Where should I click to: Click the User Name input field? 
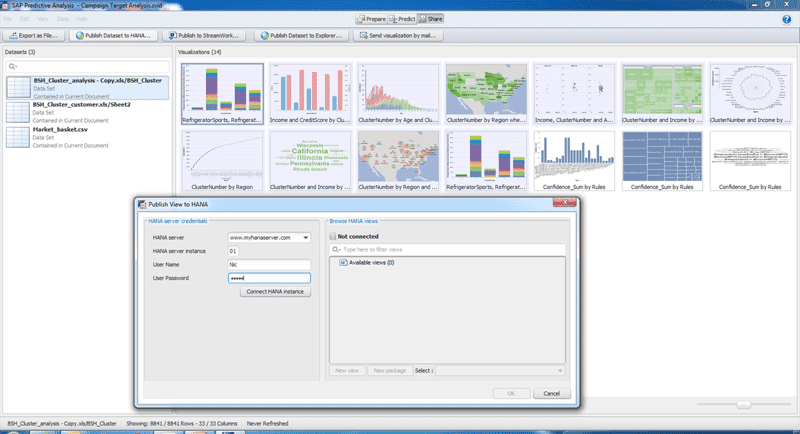[x=269, y=264]
